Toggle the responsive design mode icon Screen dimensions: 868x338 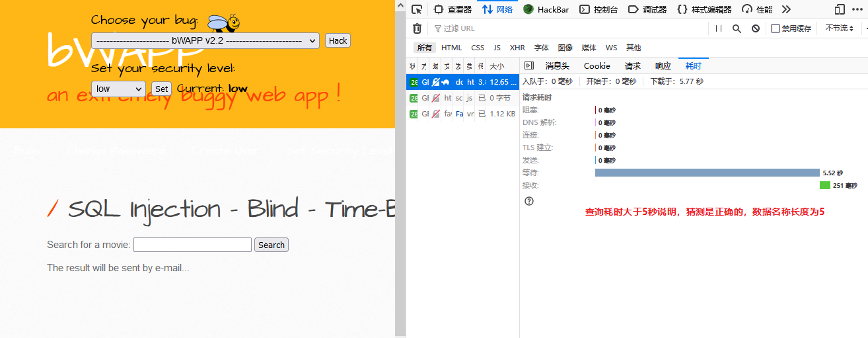(840, 9)
